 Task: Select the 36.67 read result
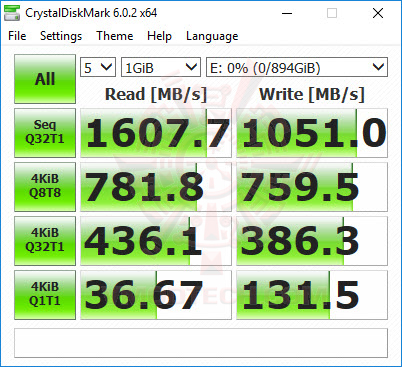[156, 295]
